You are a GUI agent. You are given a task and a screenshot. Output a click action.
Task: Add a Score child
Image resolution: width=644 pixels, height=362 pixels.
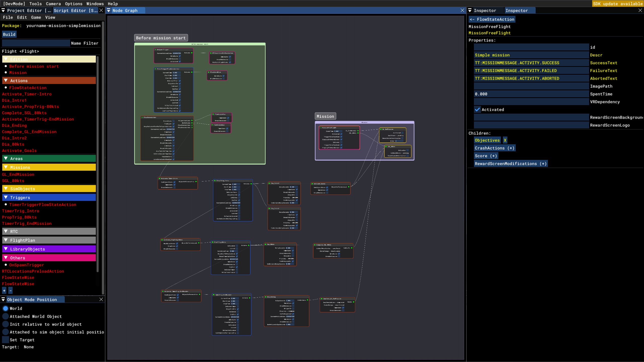point(486,156)
